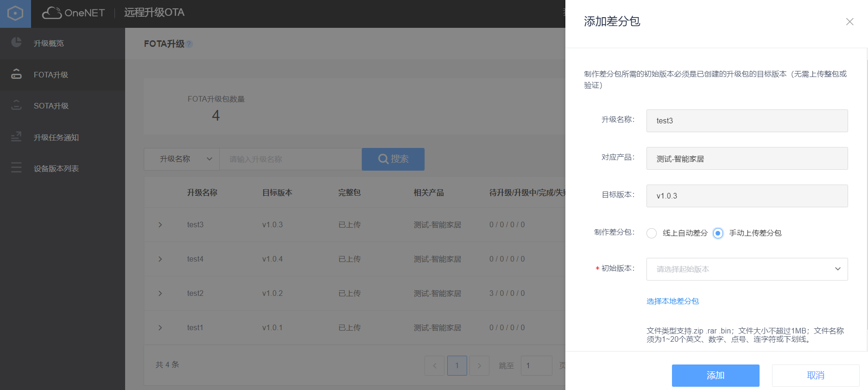Click the 升级名称 field showing test3
The width and height of the screenshot is (868, 390).
(747, 121)
